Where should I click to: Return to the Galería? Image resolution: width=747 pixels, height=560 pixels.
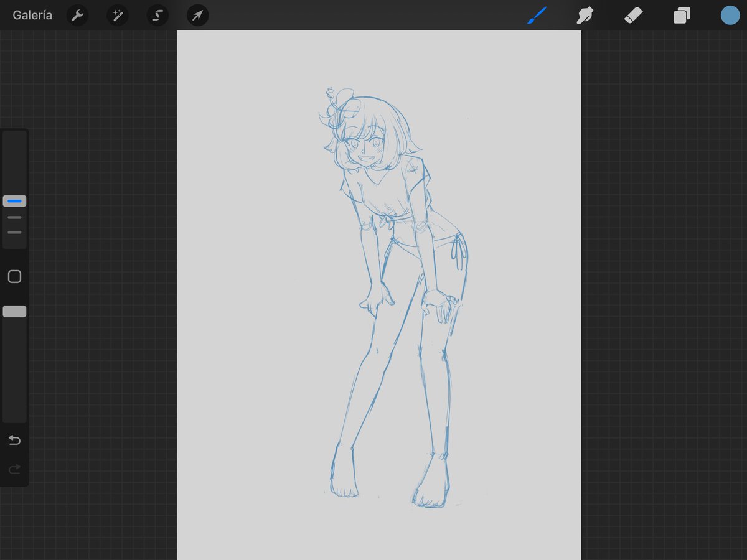[x=32, y=15]
